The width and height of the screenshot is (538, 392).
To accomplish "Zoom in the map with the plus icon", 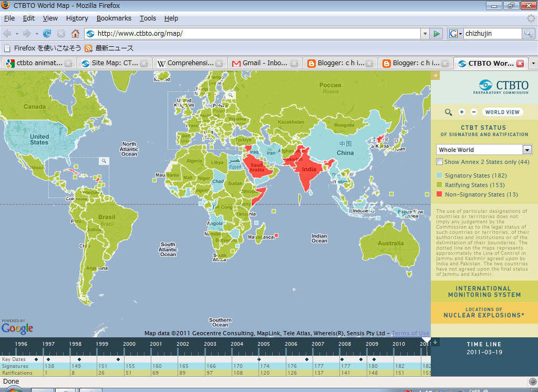I will (x=462, y=112).
